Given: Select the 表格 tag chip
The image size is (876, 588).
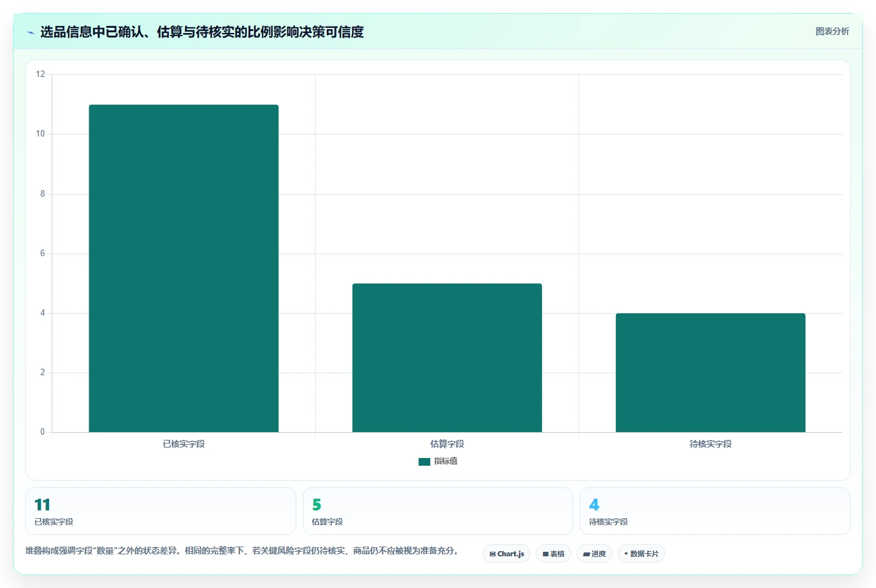Looking at the screenshot, I should point(553,554).
